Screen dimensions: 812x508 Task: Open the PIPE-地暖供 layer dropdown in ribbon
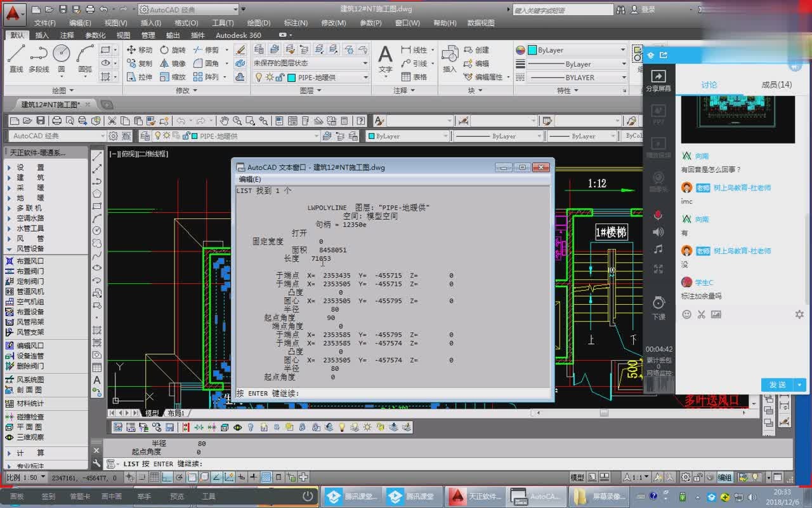(365, 77)
